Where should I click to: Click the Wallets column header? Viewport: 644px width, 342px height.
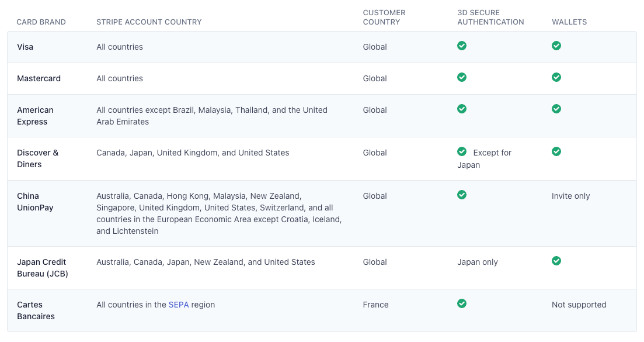569,22
